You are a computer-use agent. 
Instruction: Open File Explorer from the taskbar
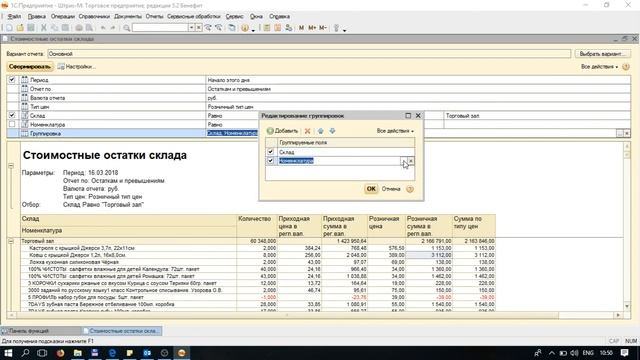78,353
